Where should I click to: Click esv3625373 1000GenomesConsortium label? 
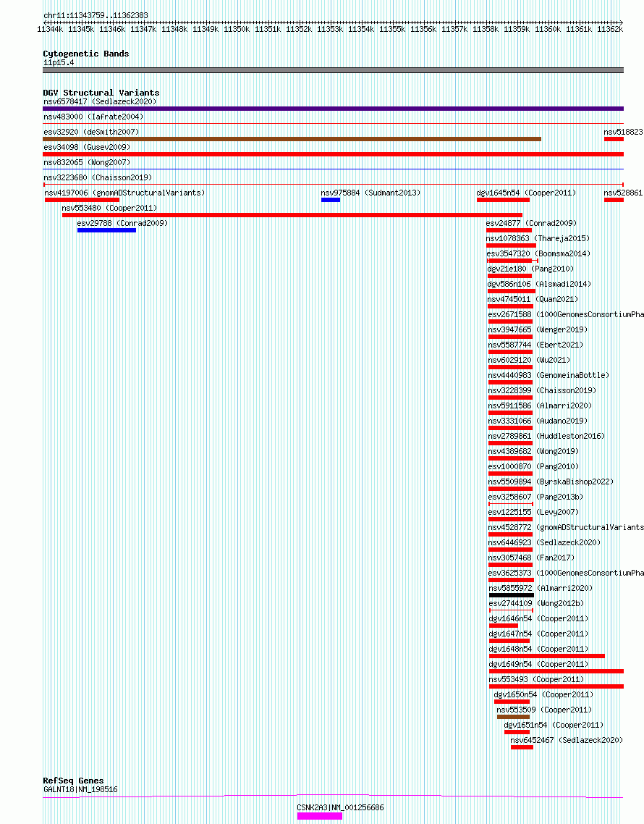coord(566,574)
